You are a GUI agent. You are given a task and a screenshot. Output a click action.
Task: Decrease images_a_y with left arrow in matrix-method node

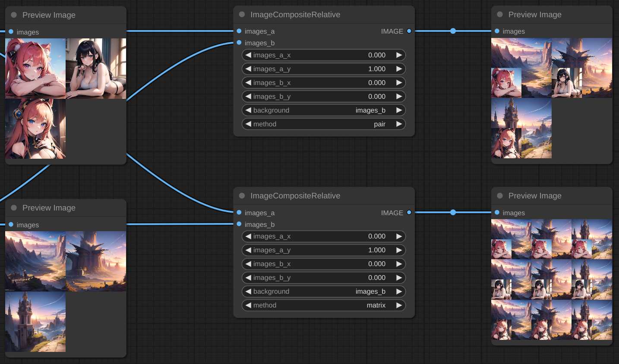(x=248, y=250)
